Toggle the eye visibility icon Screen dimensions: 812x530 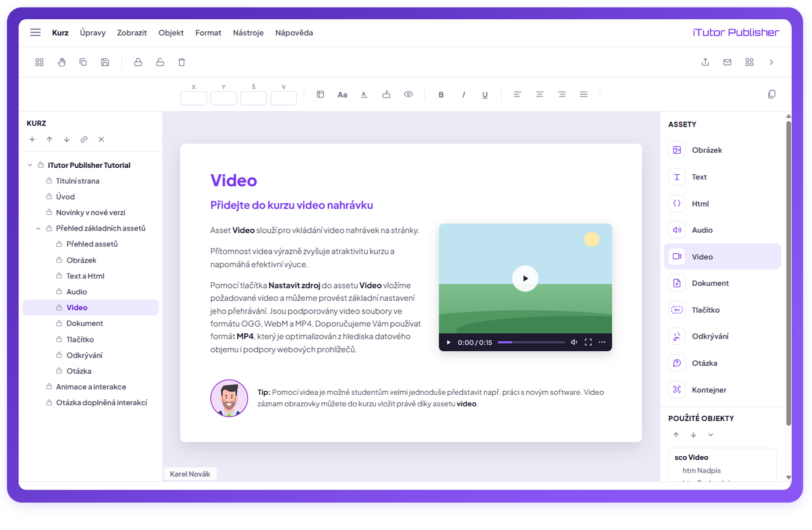click(408, 94)
